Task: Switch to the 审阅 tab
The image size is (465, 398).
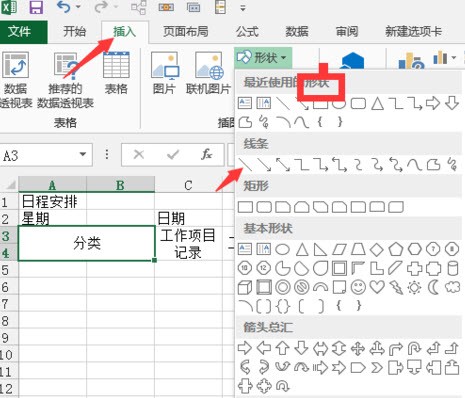Action: (x=347, y=32)
